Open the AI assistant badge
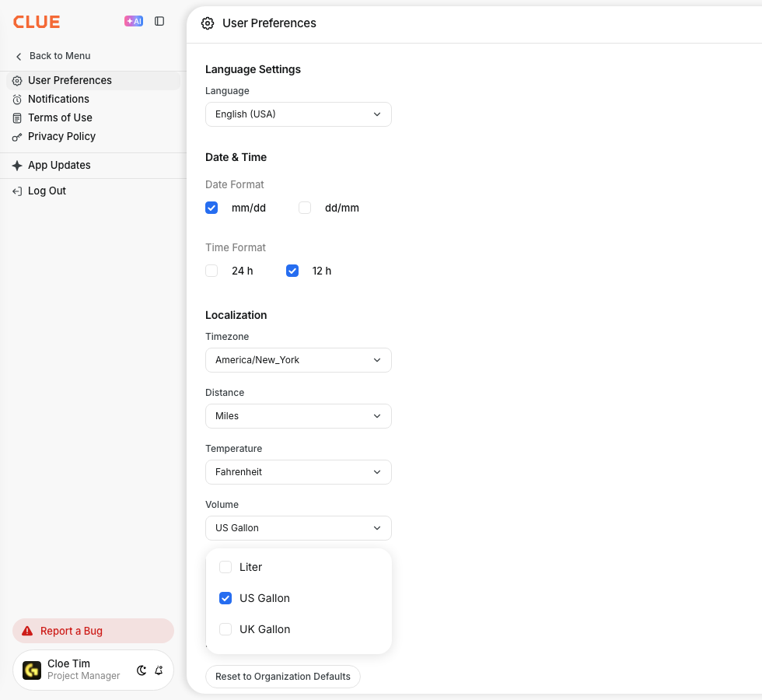Screen dimensions: 762x700 [134, 21]
